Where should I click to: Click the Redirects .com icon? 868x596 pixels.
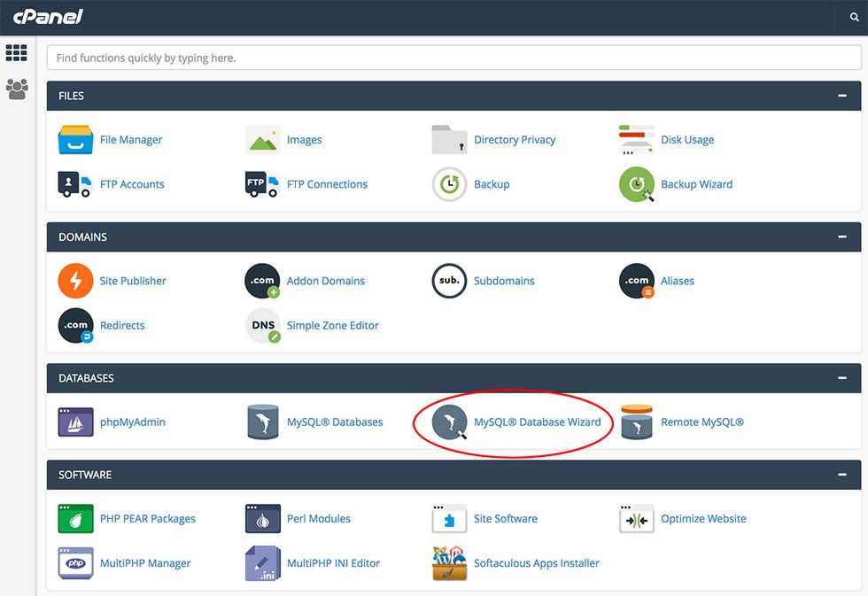[x=75, y=325]
